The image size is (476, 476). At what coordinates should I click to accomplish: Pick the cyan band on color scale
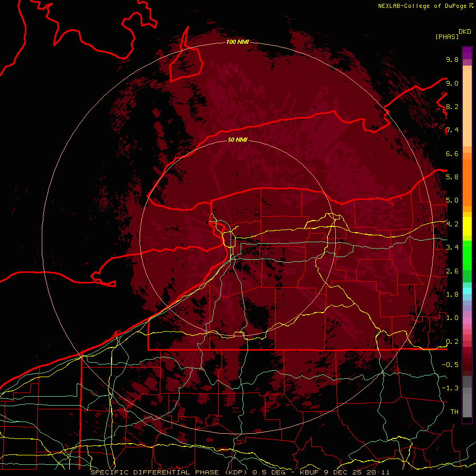(x=467, y=290)
